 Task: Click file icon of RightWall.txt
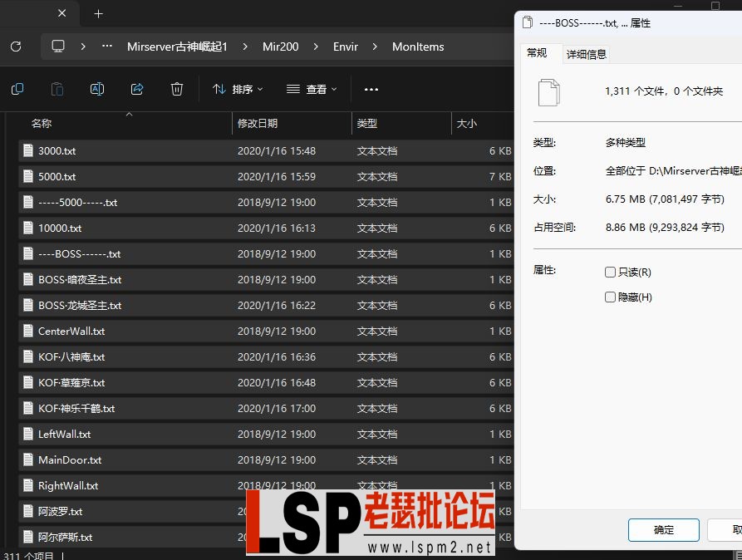click(x=28, y=485)
